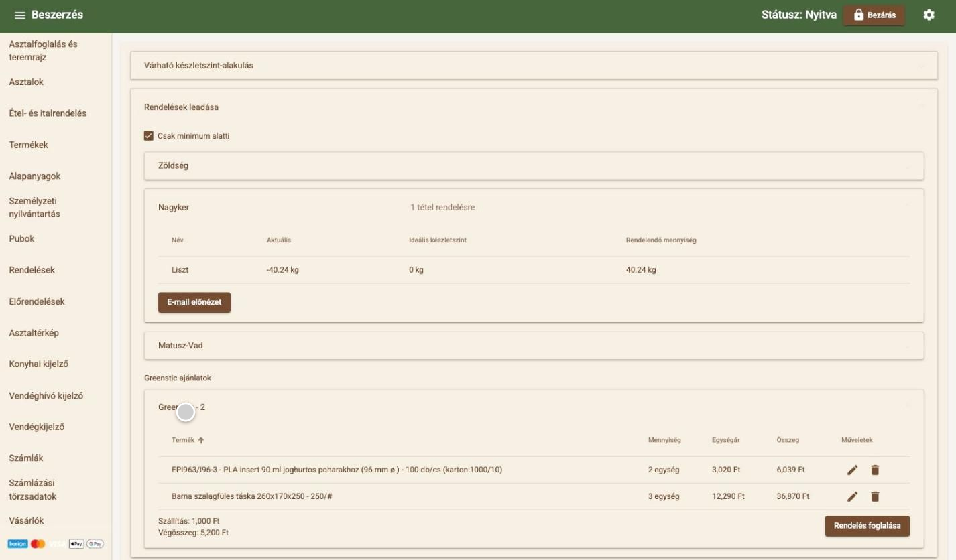Image resolution: width=956 pixels, height=560 pixels.
Task: Open Pubok in the sidebar
Action: (x=21, y=239)
